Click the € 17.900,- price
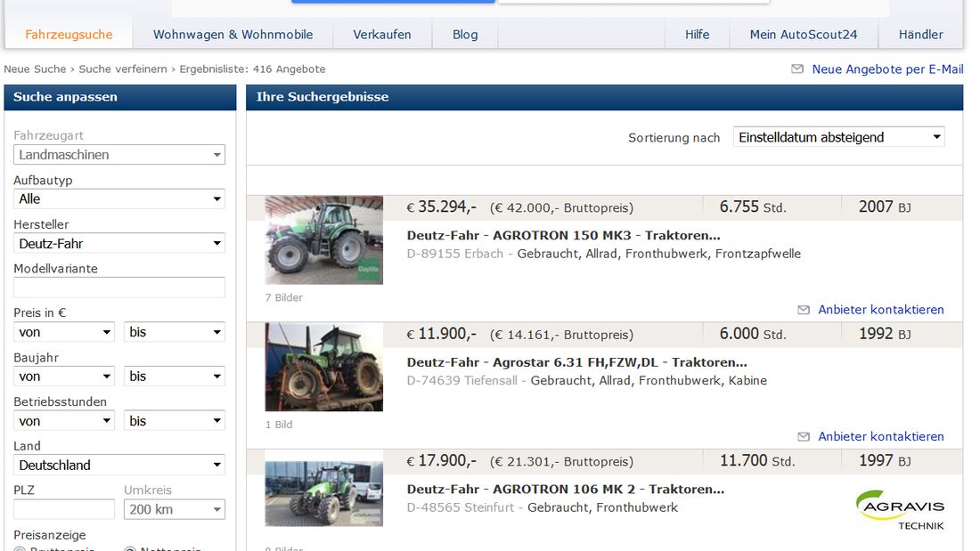 [441, 460]
